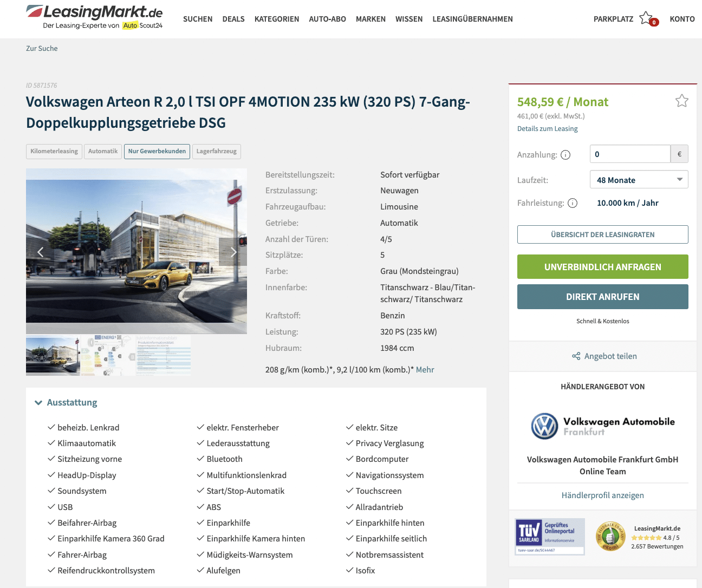Open the LeasingMarkt.de logo home link

94,17
